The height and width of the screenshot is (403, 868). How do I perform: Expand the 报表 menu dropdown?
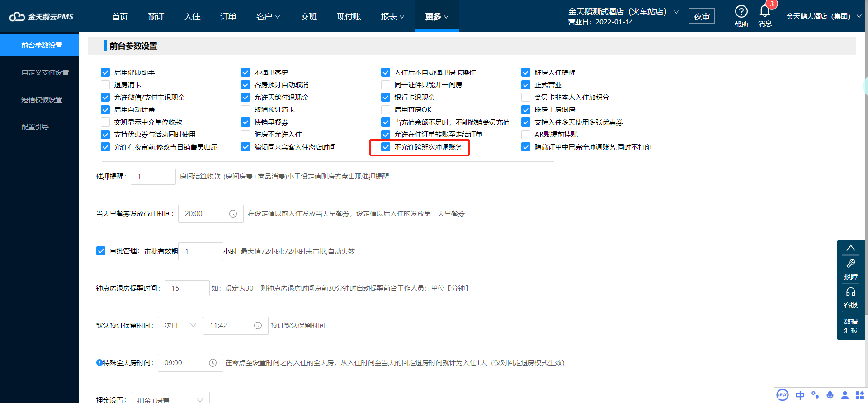[392, 17]
